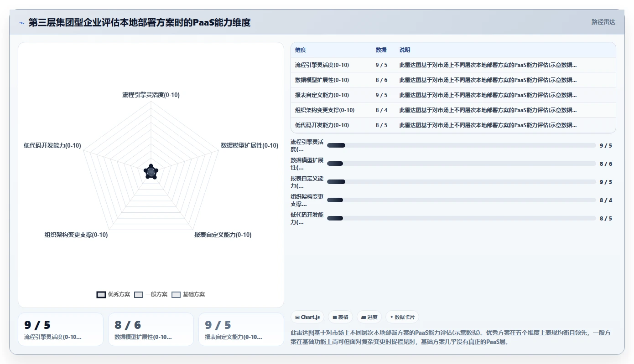Screen dimensions: 634x364
Task: Click the 流程引擎灵活度 progress bar
Action: point(462,145)
